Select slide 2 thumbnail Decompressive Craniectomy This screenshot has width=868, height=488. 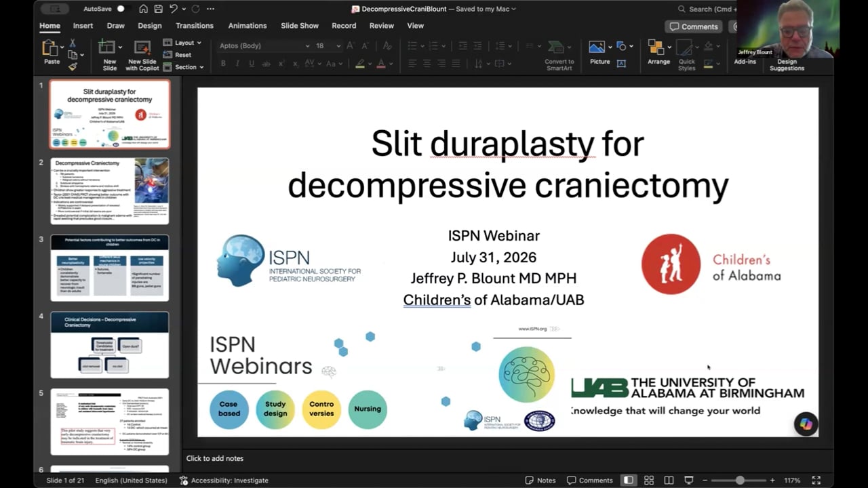click(110, 191)
